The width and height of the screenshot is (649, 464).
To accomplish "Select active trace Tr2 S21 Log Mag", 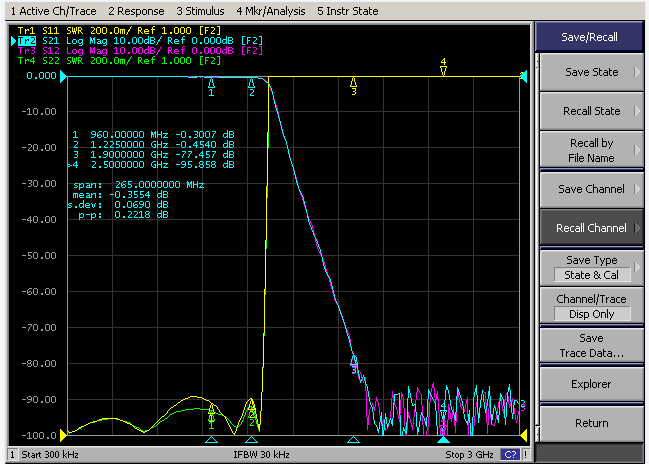I will (x=140, y=41).
